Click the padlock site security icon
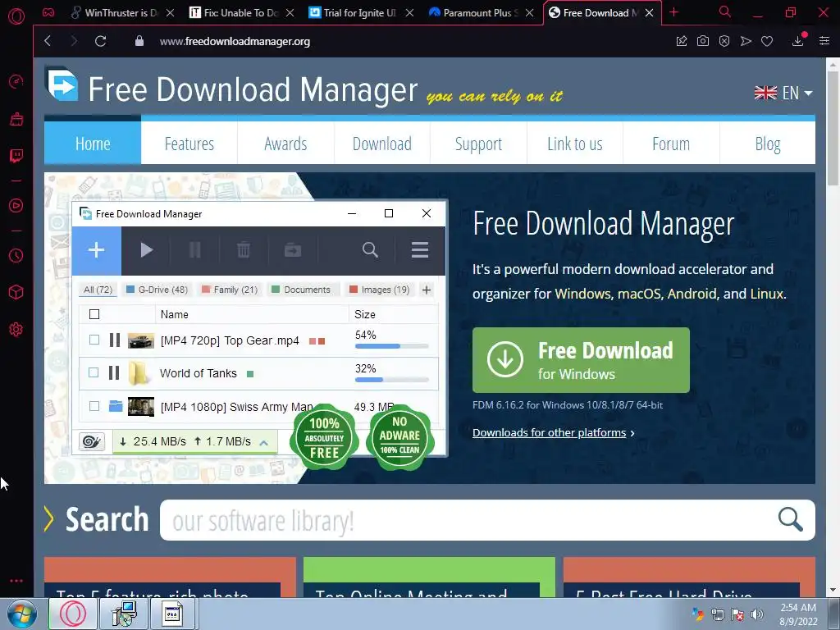The height and width of the screenshot is (630, 840). pyautogui.click(x=139, y=41)
